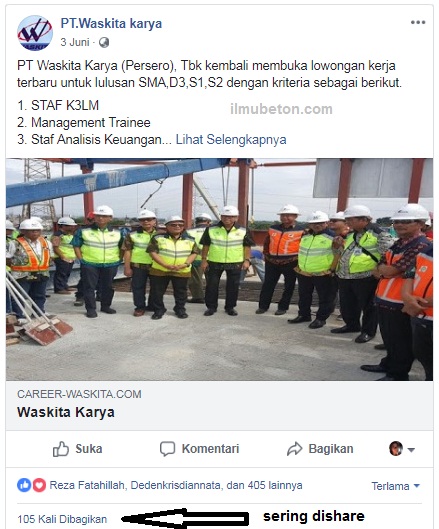Open the construction workers photo
The height and width of the screenshot is (529, 439).
point(219,270)
